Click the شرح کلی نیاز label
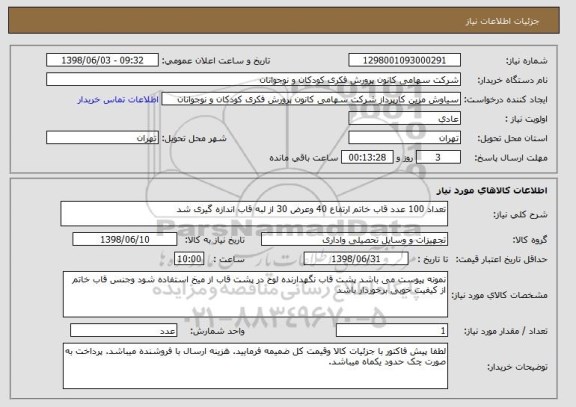576x407 pixels. pyautogui.click(x=520, y=215)
